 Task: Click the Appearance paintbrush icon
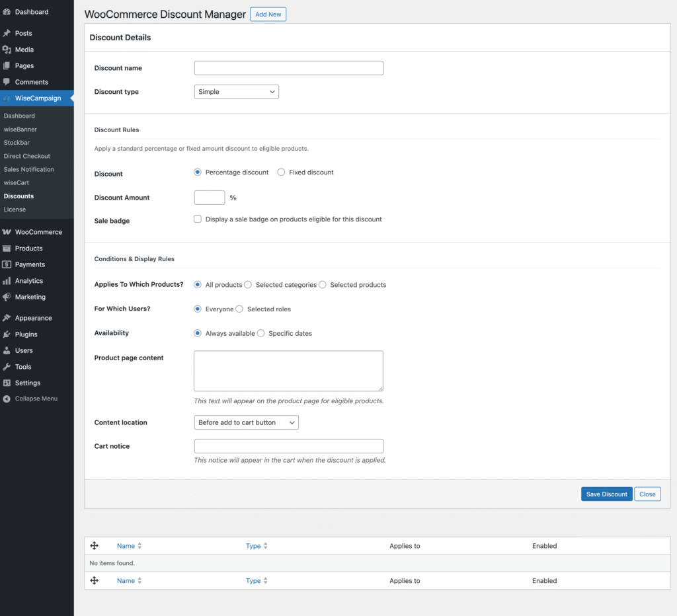coord(7,318)
